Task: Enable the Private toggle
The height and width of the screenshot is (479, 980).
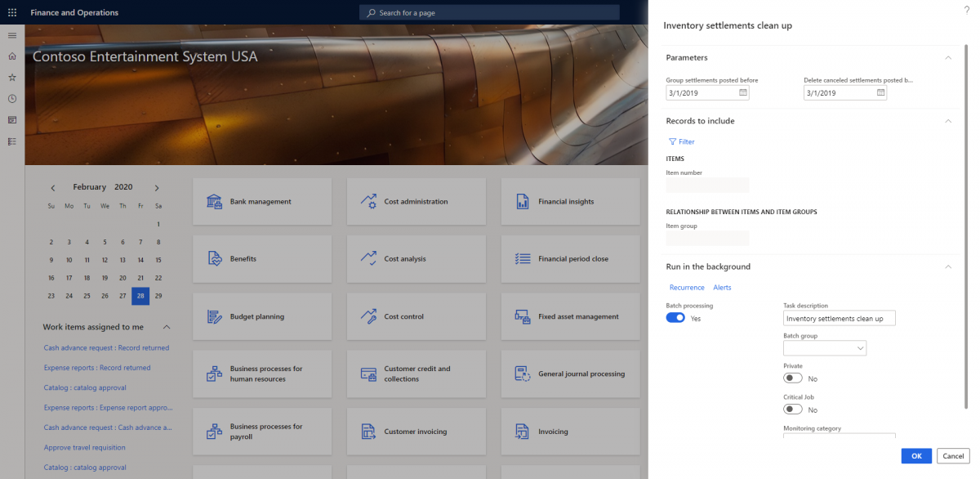Action: point(792,378)
